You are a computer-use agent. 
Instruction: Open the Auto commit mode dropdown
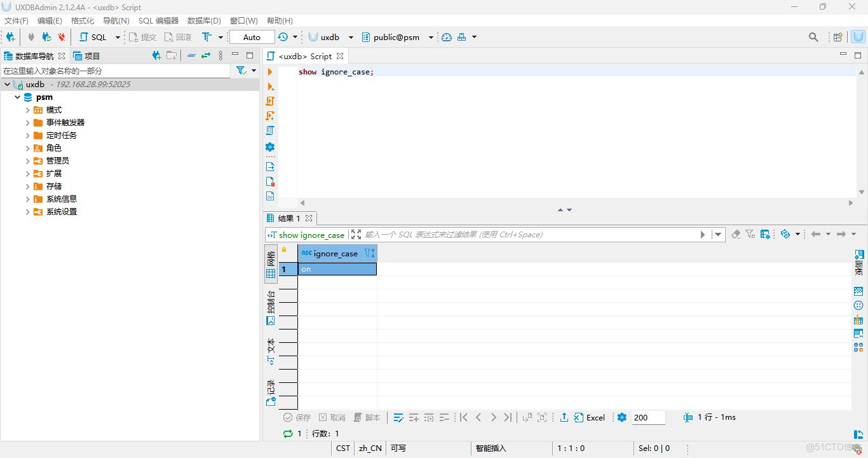click(252, 38)
